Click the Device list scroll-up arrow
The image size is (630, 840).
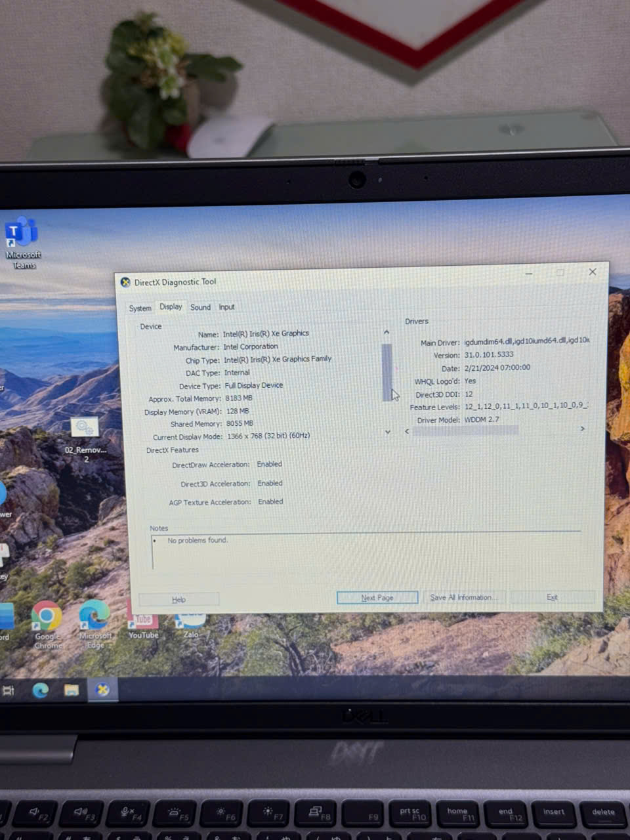[387, 333]
